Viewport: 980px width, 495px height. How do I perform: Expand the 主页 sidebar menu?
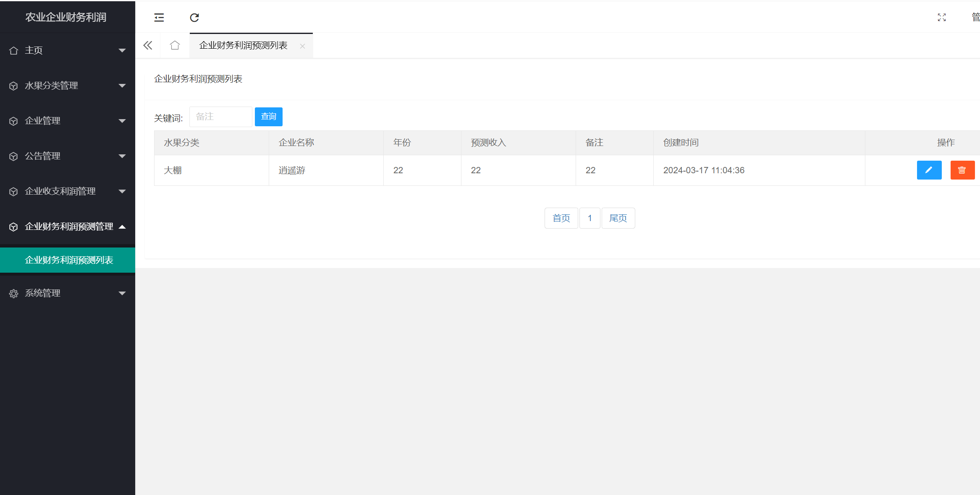67,50
